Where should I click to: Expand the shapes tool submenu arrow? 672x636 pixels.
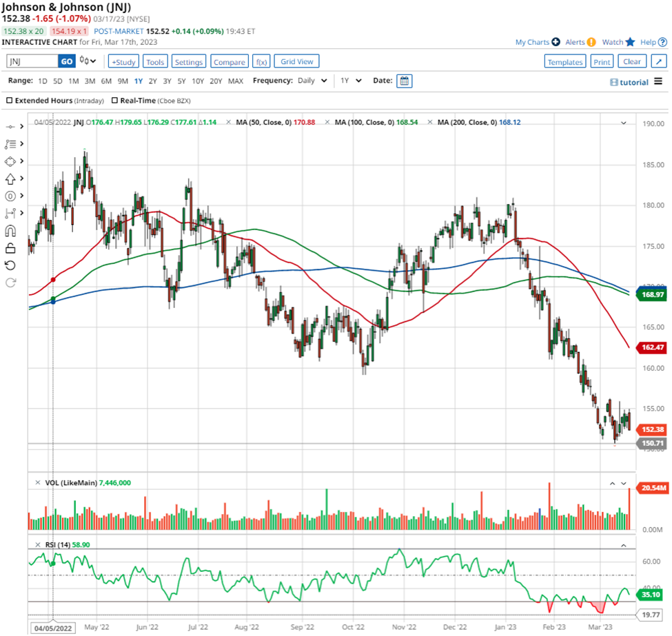pos(22,161)
